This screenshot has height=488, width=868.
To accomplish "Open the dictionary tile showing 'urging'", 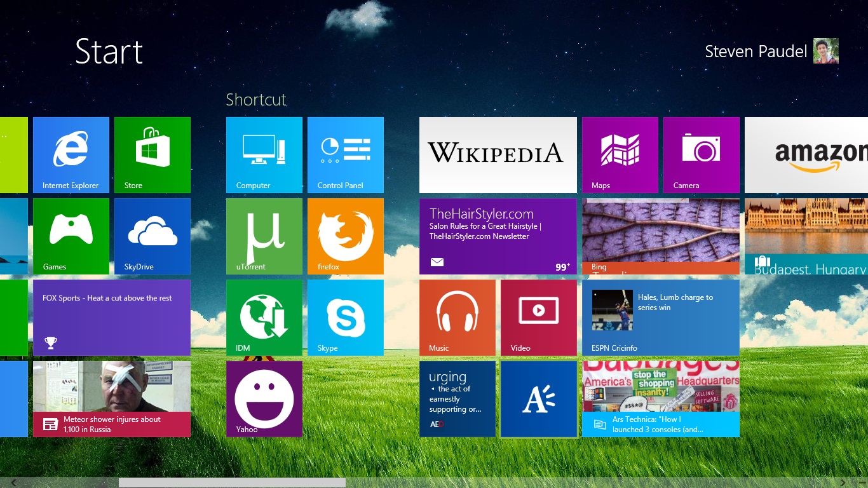I will (x=458, y=399).
